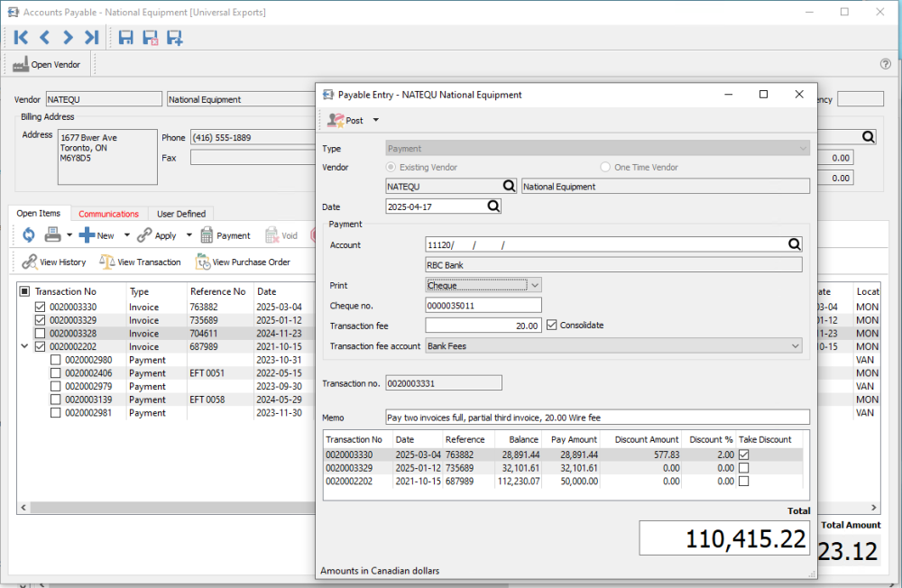Open the Date lookup magnifier

pyautogui.click(x=493, y=206)
